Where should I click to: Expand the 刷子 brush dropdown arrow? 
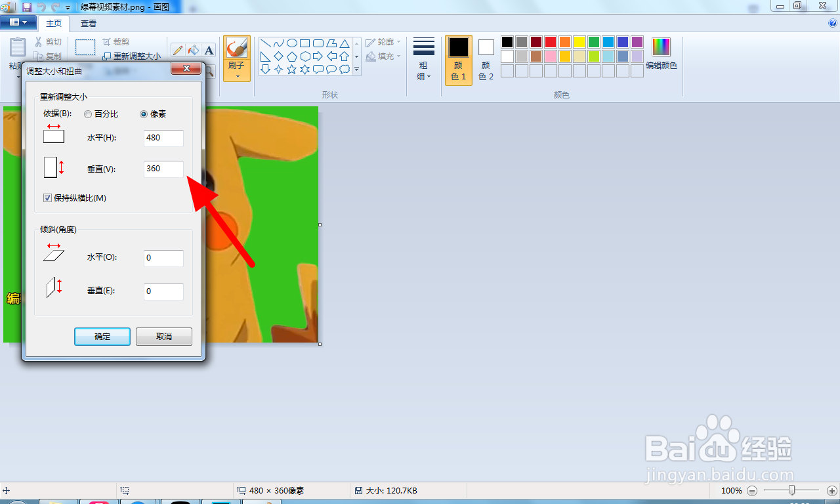[237, 75]
